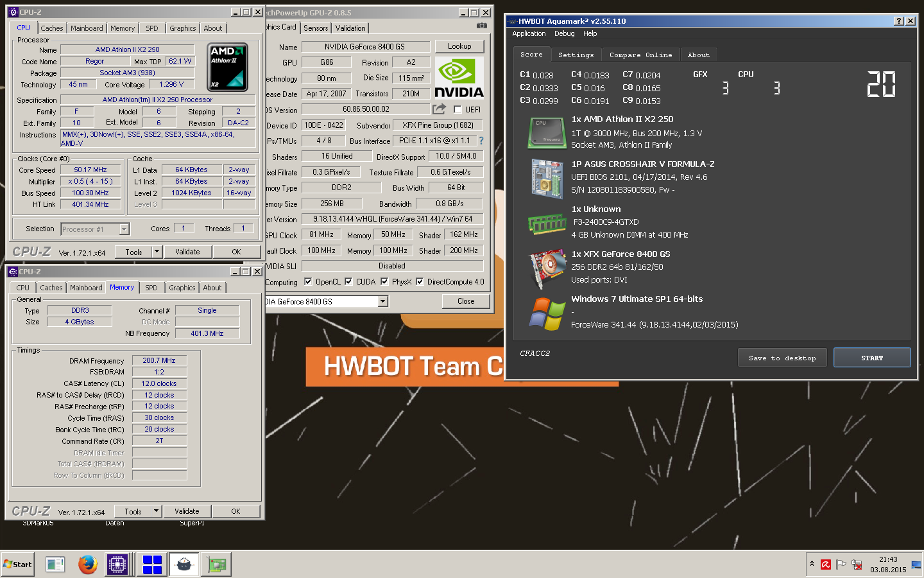The image size is (924, 578).
Task: Click the RAM module icon in Aquamark
Action: (547, 223)
